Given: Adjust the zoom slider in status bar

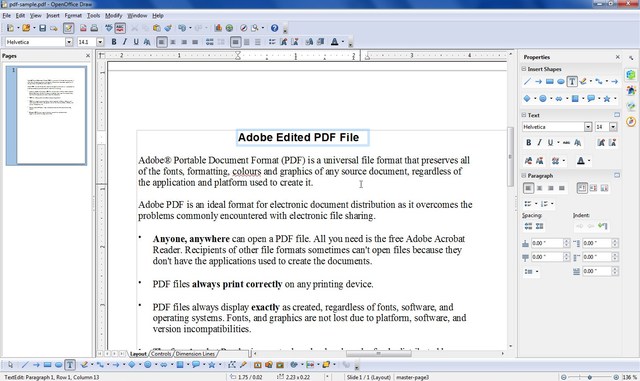Looking at the screenshot, I should [x=589, y=377].
